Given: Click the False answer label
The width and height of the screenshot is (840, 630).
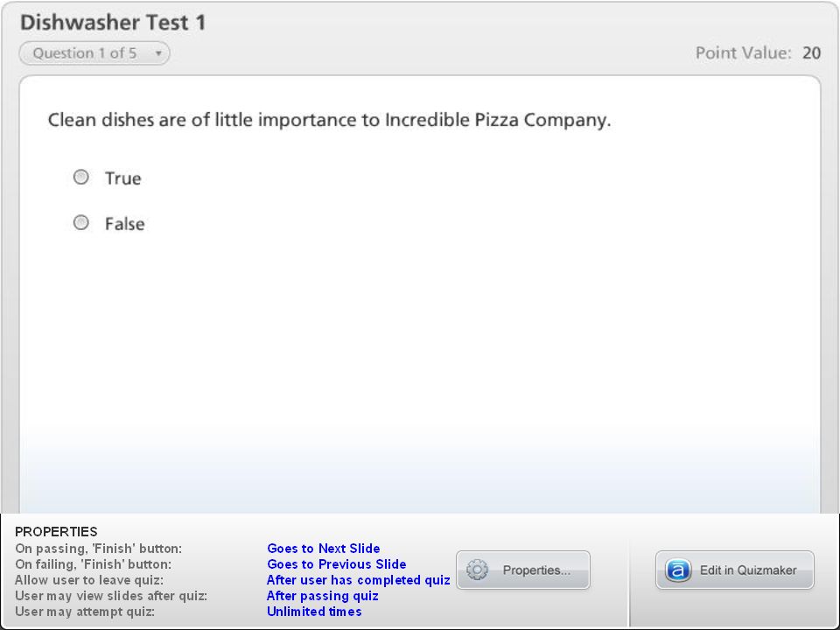Looking at the screenshot, I should (124, 224).
